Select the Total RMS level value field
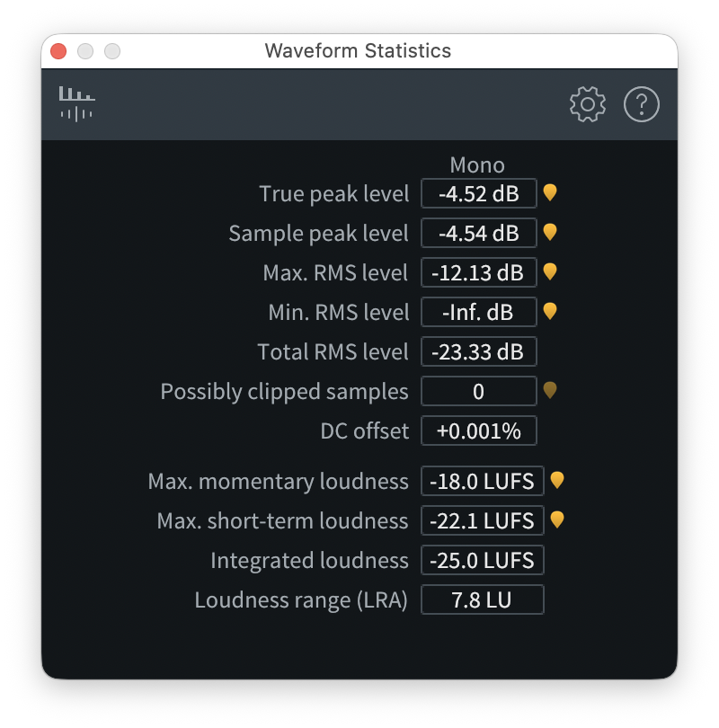Viewport: 719px width, 728px height. pos(478,351)
